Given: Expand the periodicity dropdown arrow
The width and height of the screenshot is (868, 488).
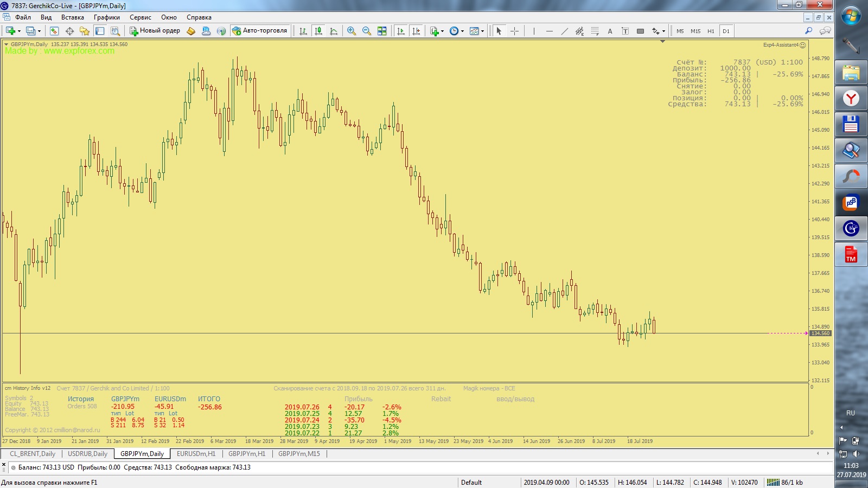Looking at the screenshot, I should pyautogui.click(x=463, y=31).
